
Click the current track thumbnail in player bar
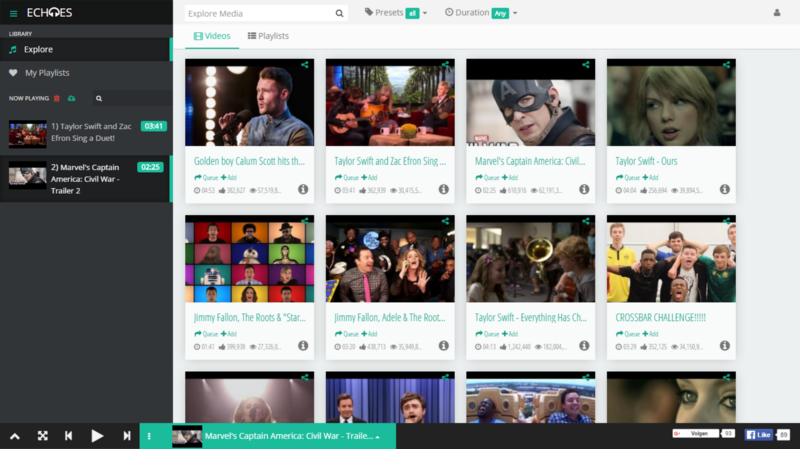[187, 436]
